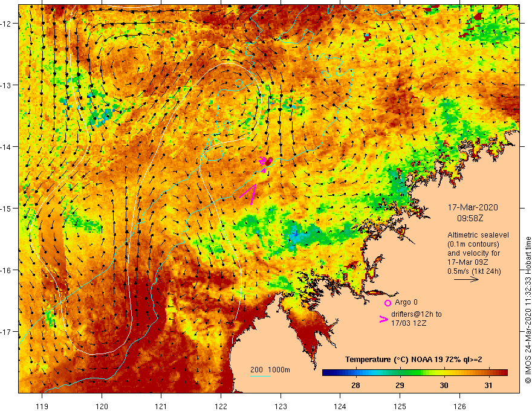Click the 'Altimetric sealevel' caption text
Image resolution: width=532 pixels, height=411 pixels.
[x=478, y=235]
